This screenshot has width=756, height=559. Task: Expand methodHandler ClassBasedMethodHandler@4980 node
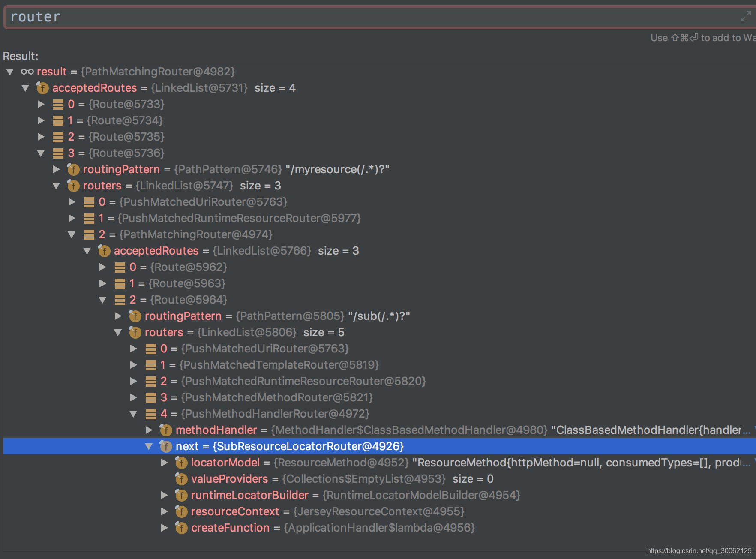point(149,430)
